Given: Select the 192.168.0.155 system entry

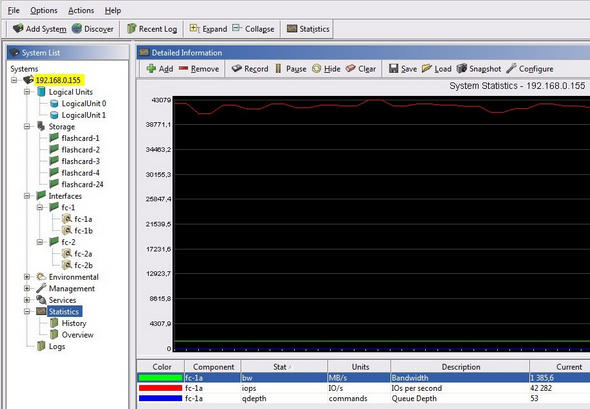Looking at the screenshot, I should [58, 80].
